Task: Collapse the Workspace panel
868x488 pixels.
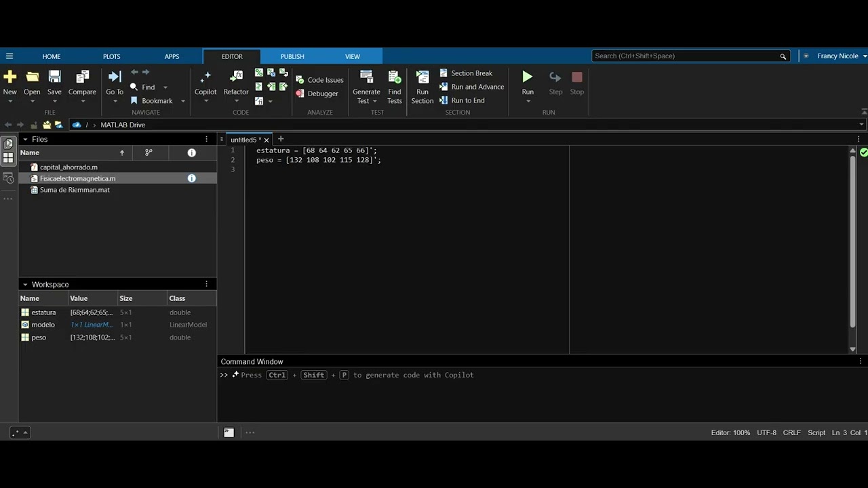Action: point(25,285)
